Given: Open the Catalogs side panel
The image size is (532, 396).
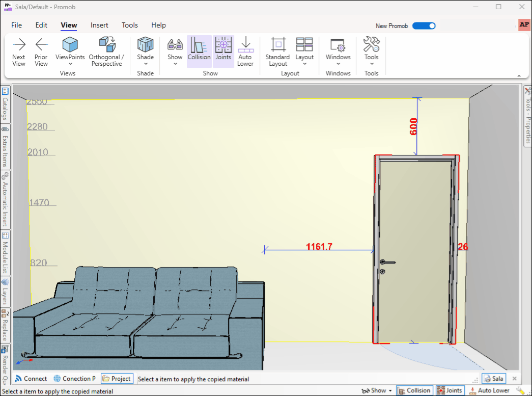Looking at the screenshot, I should [x=5, y=104].
